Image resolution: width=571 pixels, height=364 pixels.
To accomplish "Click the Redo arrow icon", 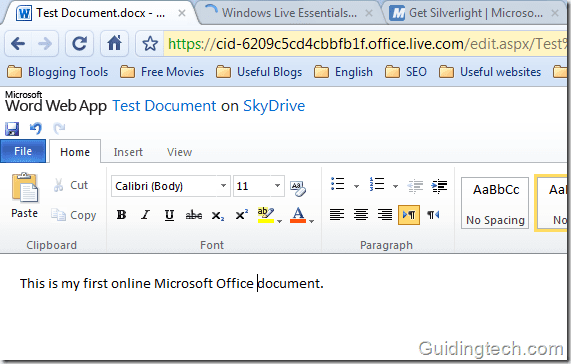I will point(59,128).
